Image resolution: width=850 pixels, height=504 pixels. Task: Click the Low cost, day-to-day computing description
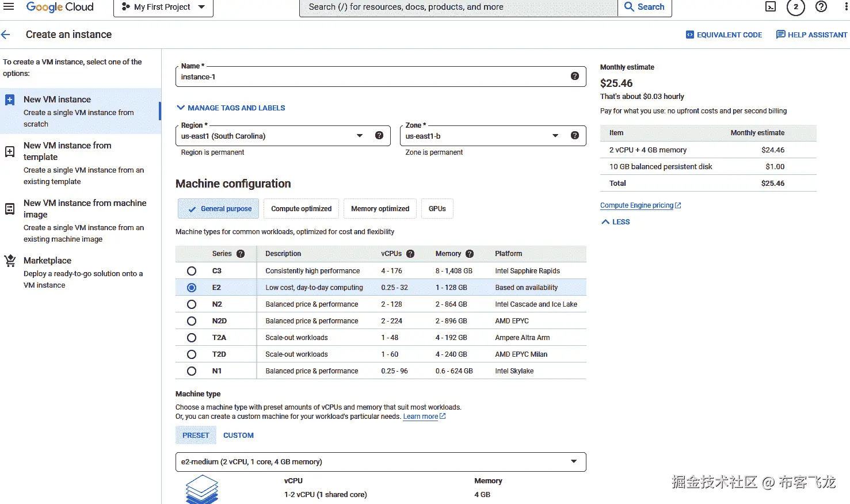click(314, 288)
